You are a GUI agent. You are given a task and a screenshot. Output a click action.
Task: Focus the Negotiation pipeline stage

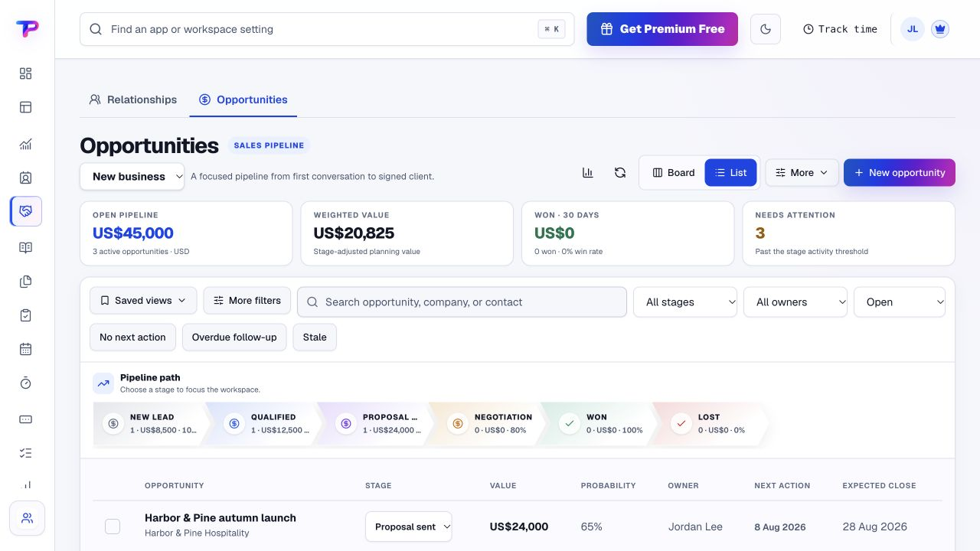tap(489, 424)
